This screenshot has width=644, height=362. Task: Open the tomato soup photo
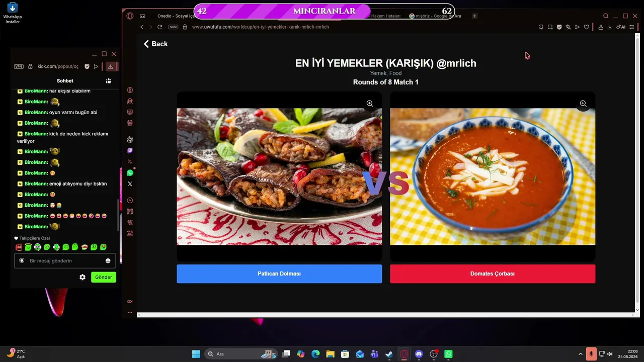(x=493, y=176)
